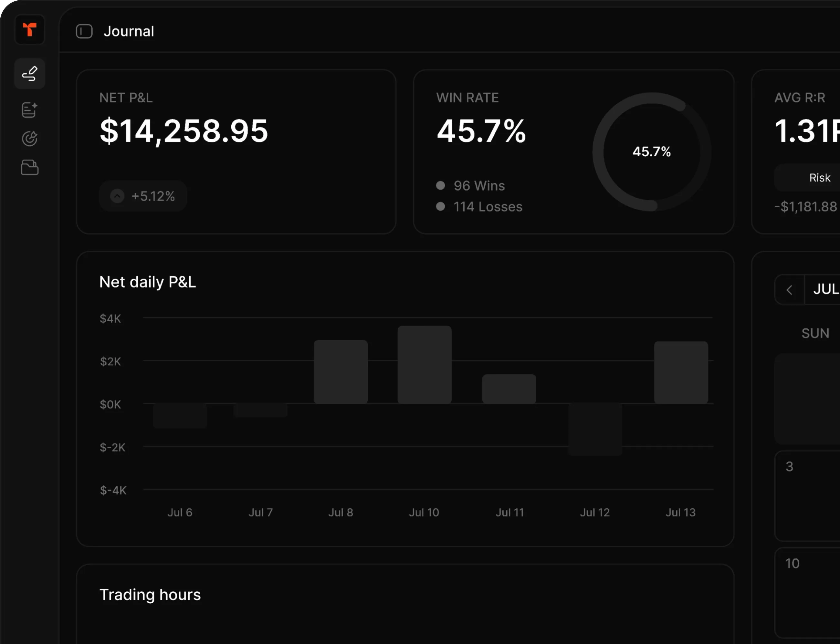Image resolution: width=840 pixels, height=644 pixels.
Task: Click the '-$1,181.88' risk value
Action: [x=806, y=207]
